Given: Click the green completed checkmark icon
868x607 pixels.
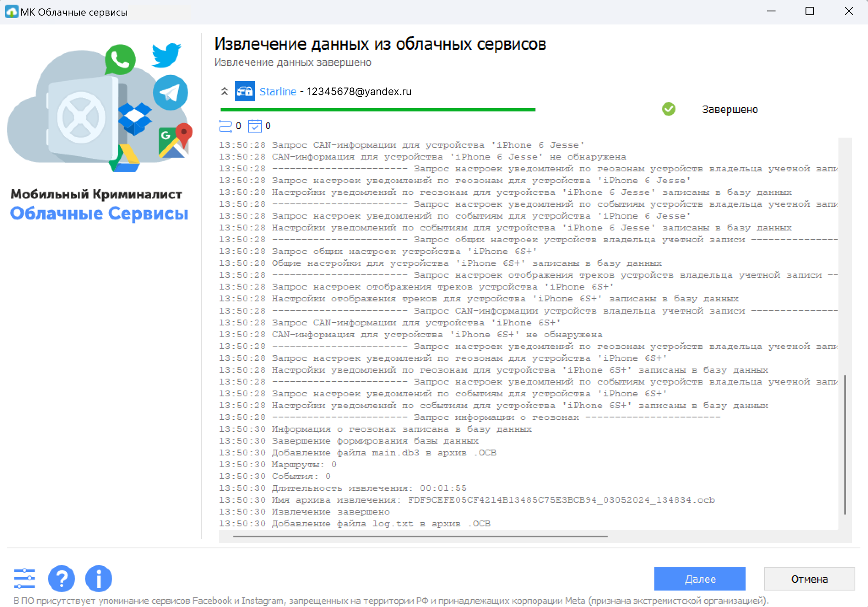Looking at the screenshot, I should click(x=668, y=109).
